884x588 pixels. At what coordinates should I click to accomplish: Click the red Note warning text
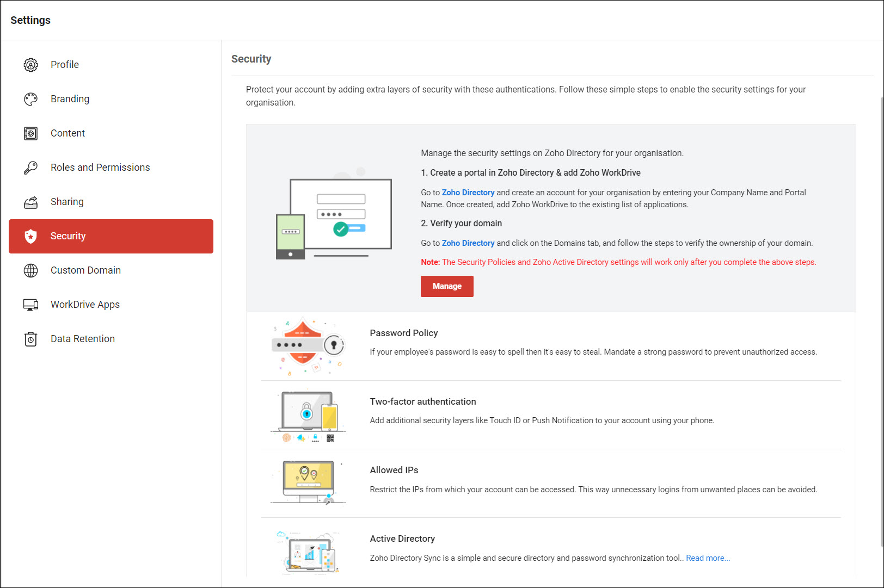click(618, 262)
